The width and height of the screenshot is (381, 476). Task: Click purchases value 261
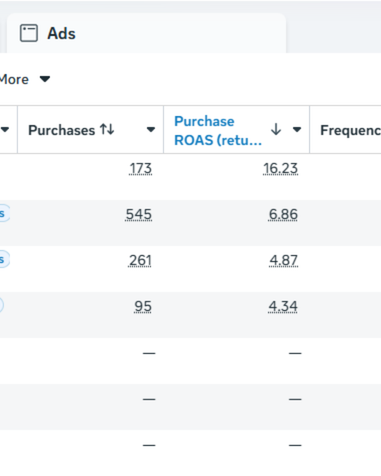140,261
